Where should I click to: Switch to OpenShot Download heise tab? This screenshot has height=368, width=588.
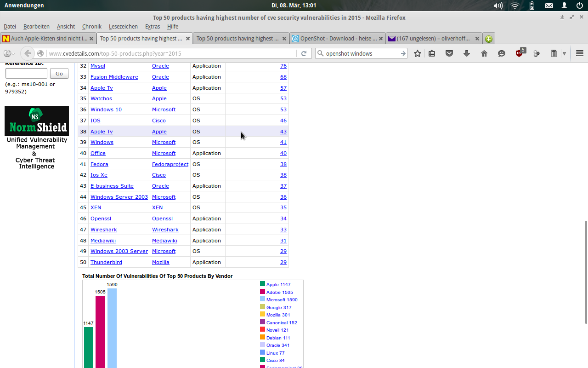337,39
